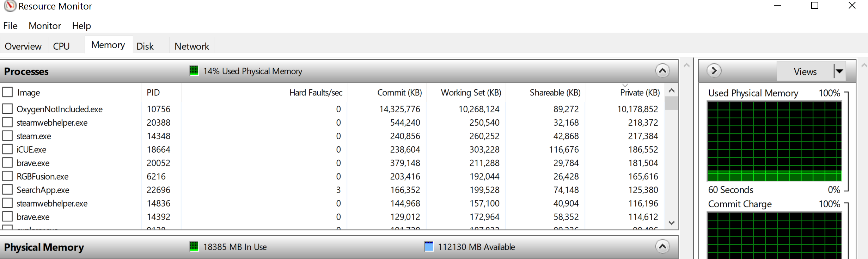Open the Views dropdown arrow
The height and width of the screenshot is (259, 868).
click(x=839, y=71)
